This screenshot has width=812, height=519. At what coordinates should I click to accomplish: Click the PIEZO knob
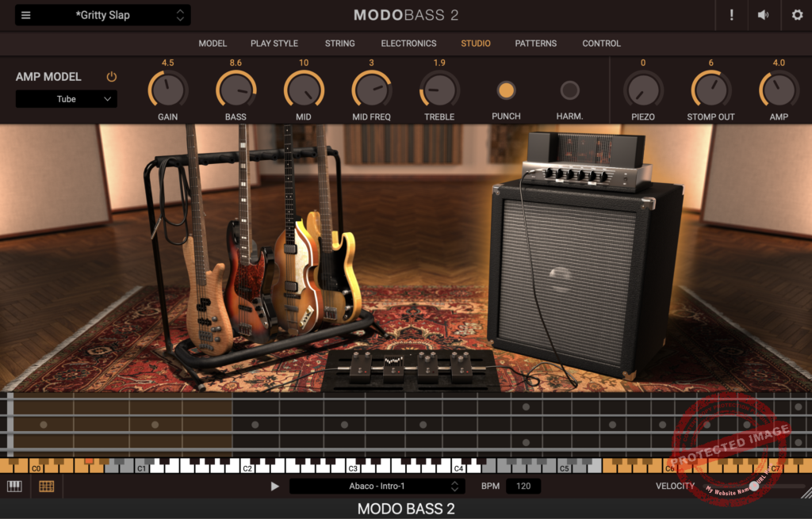click(x=642, y=90)
